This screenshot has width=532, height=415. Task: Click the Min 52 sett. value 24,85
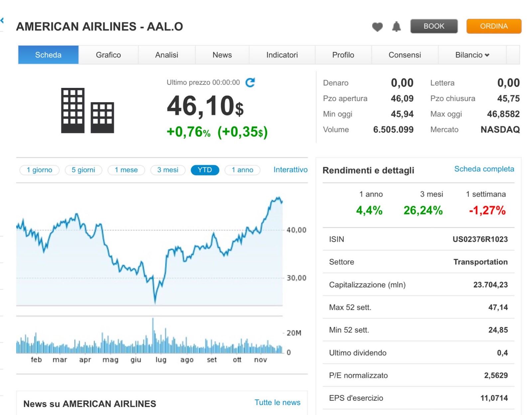click(x=498, y=330)
